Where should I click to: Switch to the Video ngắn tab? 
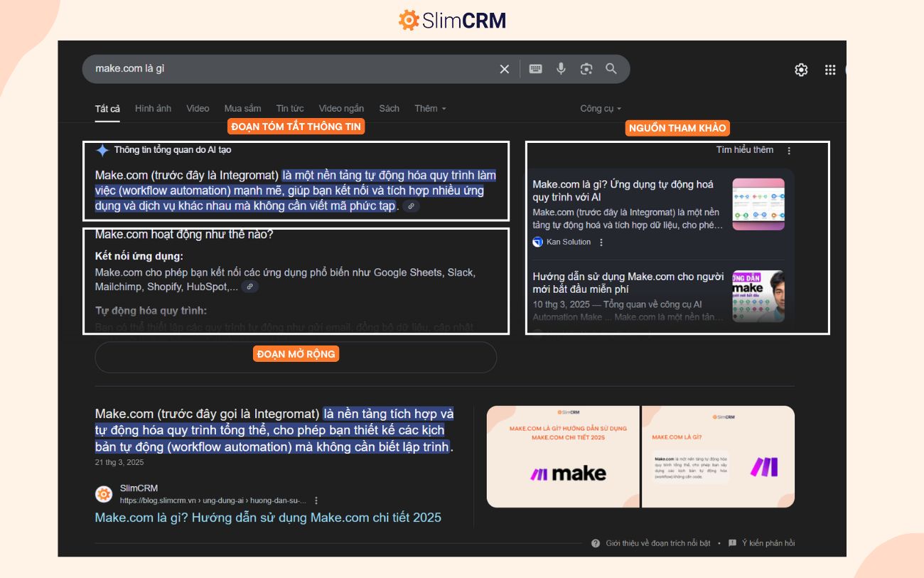coord(341,109)
